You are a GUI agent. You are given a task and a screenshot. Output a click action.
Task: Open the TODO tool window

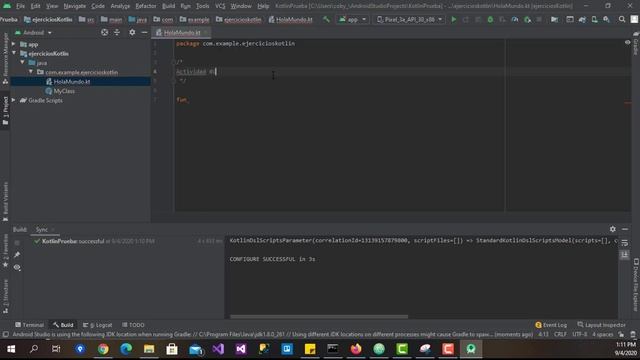pos(133,325)
